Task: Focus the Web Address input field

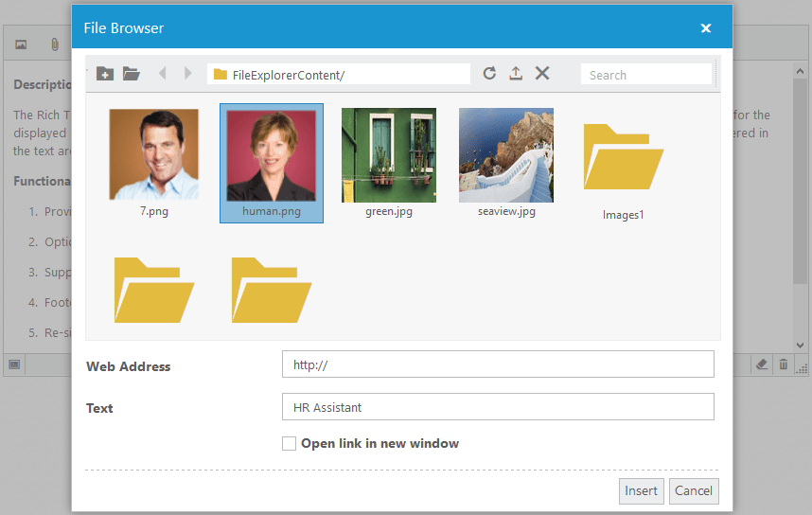Action: coord(498,364)
